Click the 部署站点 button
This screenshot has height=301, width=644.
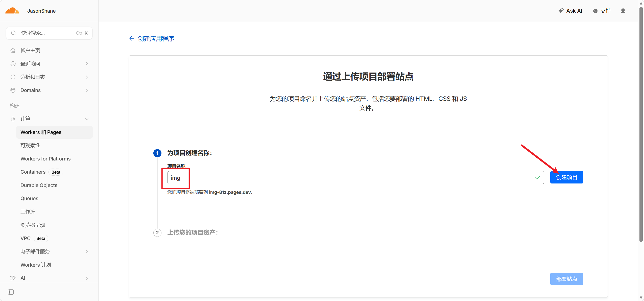(566, 279)
